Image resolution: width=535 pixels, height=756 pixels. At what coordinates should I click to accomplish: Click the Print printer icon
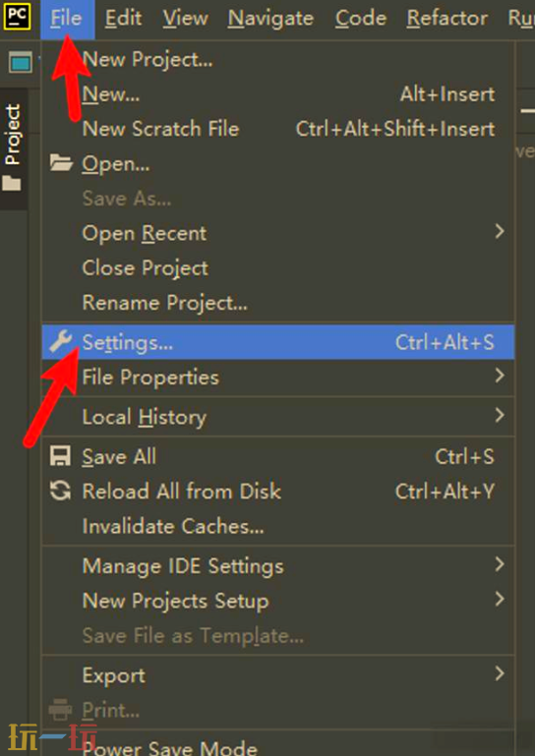click(61, 710)
